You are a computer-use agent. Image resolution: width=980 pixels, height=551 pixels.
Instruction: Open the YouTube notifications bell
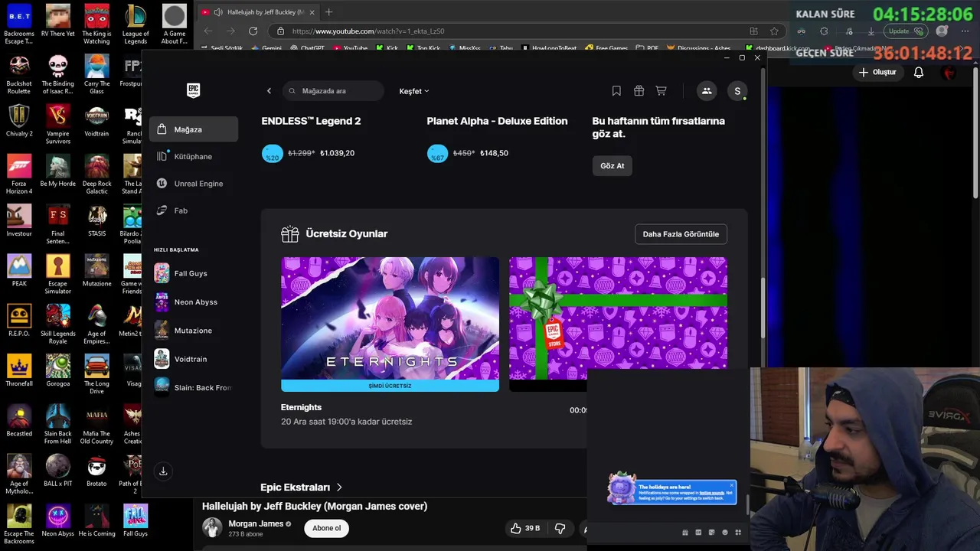coord(919,73)
